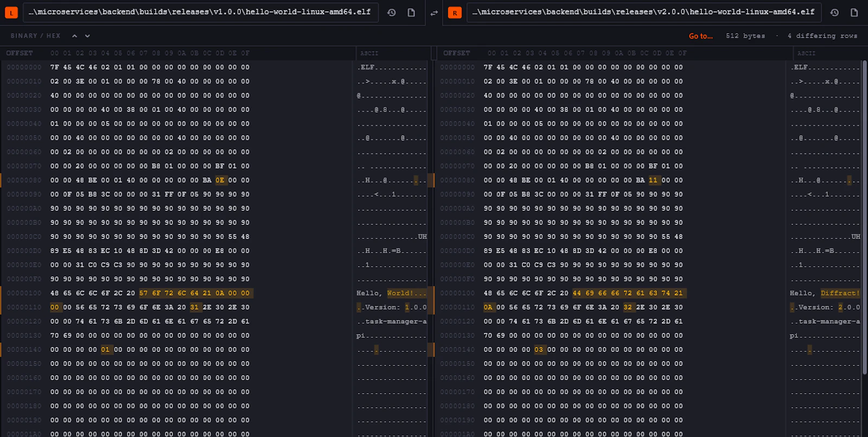Click the right pane vertical scrollbar

tap(864, 217)
